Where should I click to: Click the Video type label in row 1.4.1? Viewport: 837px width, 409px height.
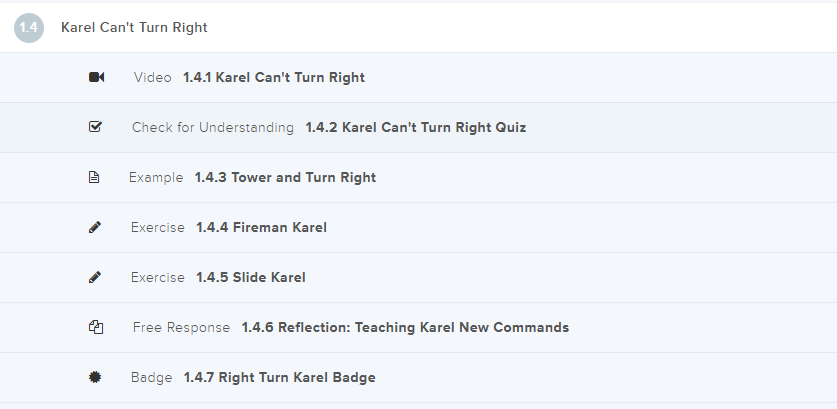point(152,78)
